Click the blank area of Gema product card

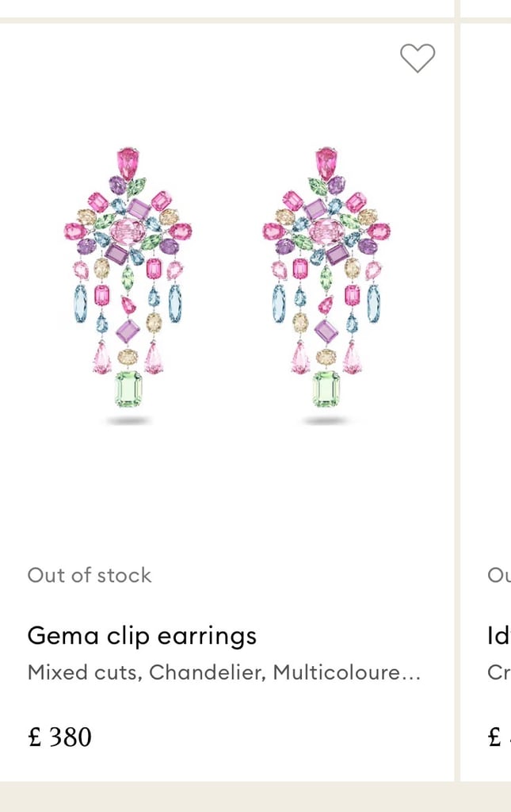point(227,492)
